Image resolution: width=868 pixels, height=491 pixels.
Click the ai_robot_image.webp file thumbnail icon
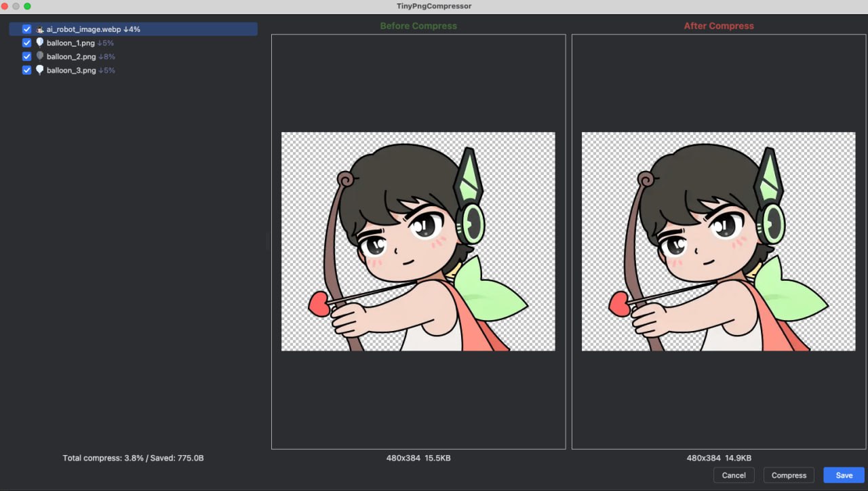pyautogui.click(x=39, y=29)
